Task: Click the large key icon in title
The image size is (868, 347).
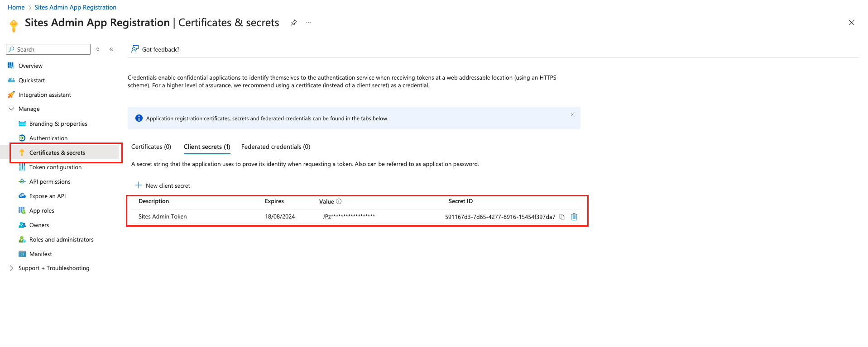Action: coord(14,26)
